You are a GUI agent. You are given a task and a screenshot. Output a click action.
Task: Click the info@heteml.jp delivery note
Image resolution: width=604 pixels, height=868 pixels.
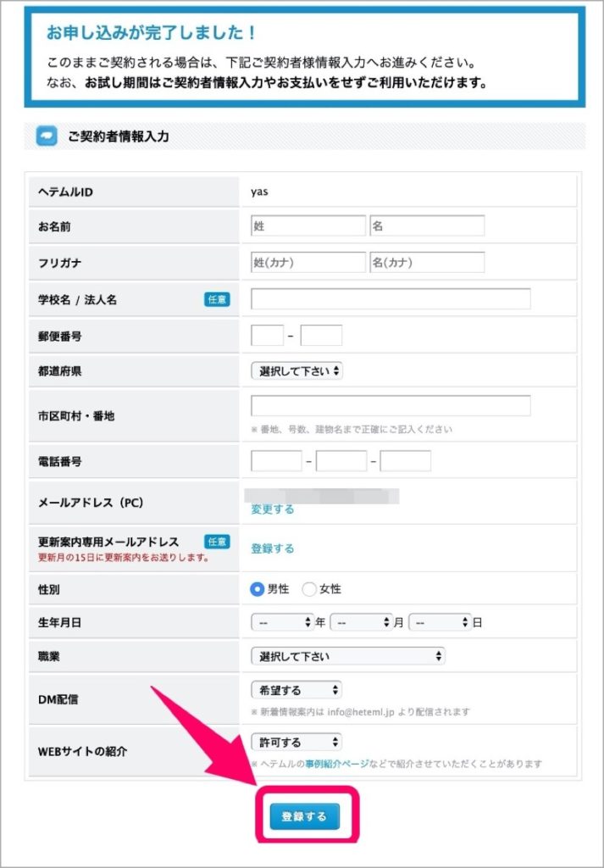coord(361,711)
